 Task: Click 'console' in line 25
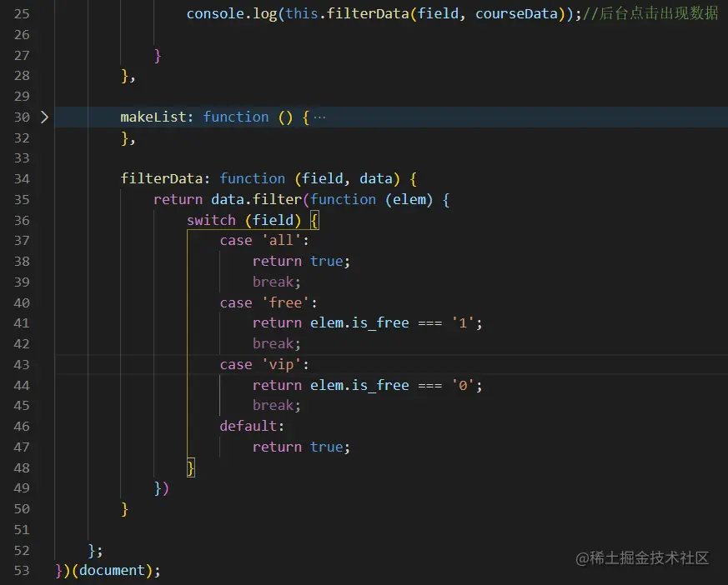click(x=215, y=13)
